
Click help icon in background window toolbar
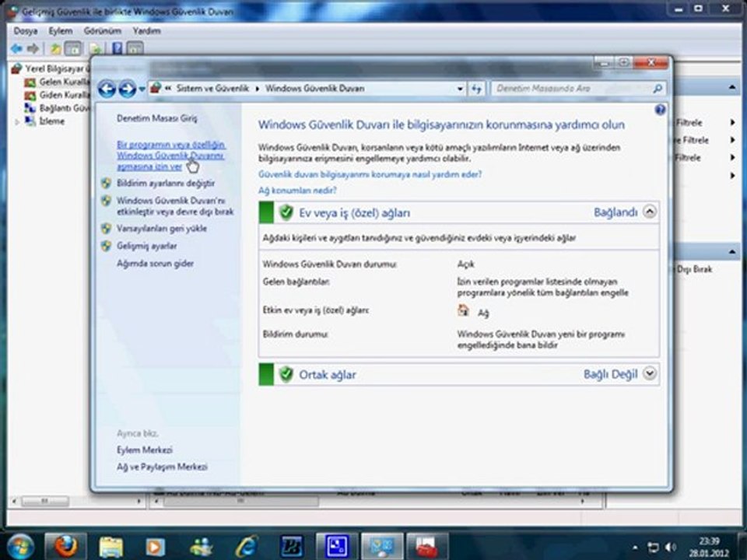pos(117,48)
